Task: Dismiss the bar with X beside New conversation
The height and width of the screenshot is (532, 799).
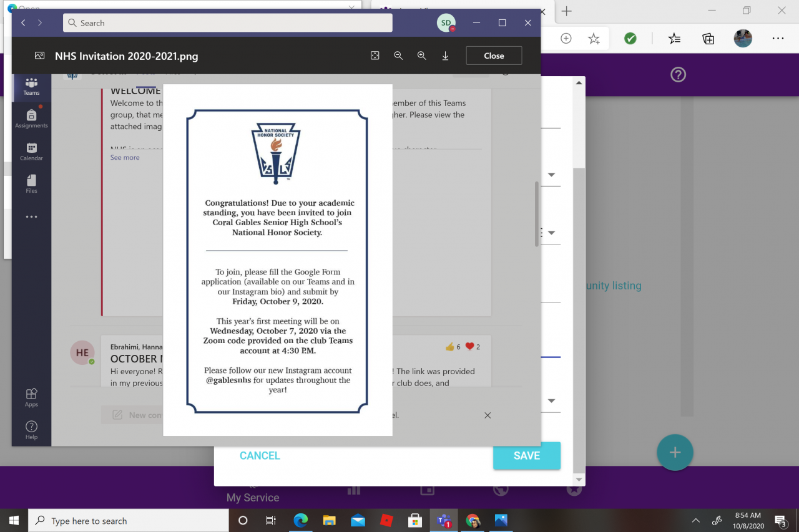Action: click(x=488, y=415)
